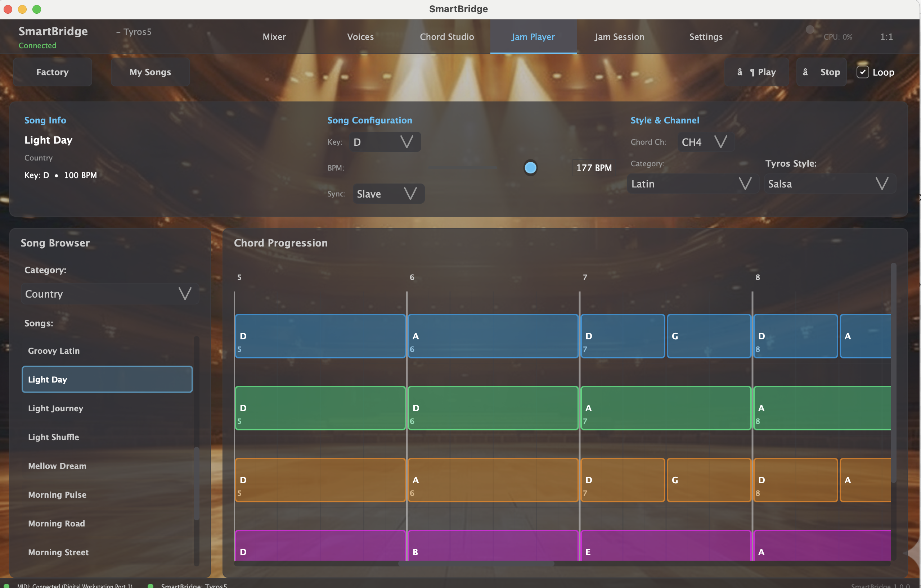Open the Chord Ch CH4 dropdown

coord(720,142)
